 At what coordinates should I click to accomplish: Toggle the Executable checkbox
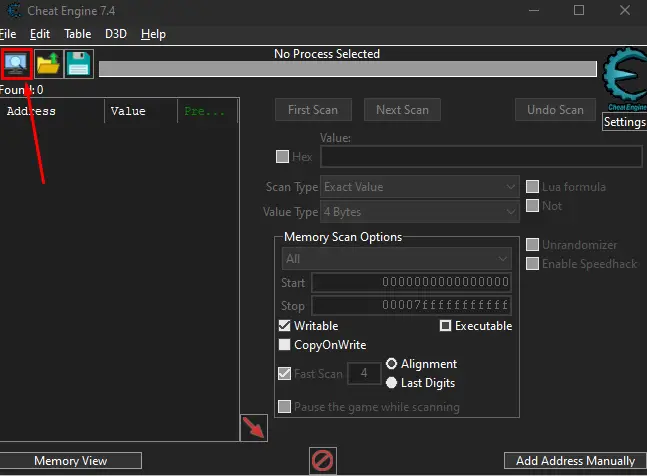coord(445,326)
